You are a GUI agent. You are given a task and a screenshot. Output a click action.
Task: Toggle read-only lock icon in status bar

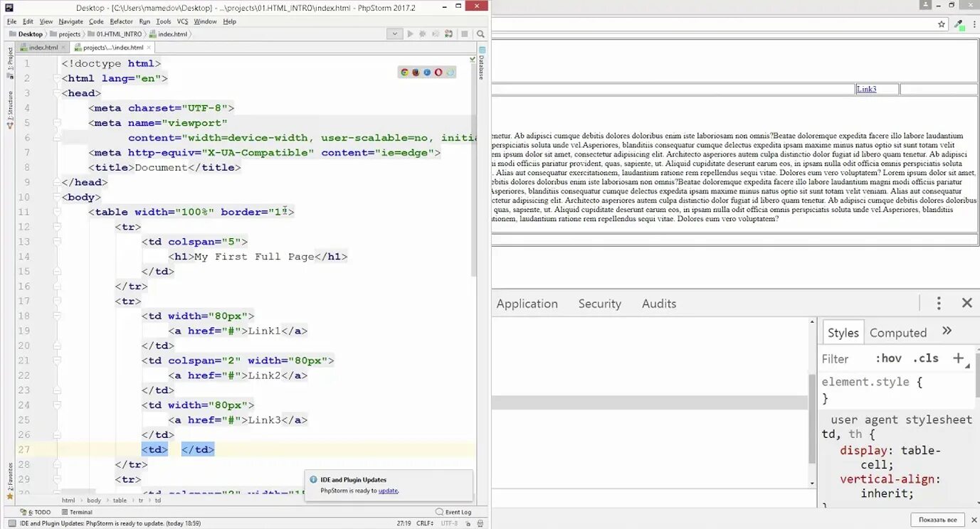(468, 523)
